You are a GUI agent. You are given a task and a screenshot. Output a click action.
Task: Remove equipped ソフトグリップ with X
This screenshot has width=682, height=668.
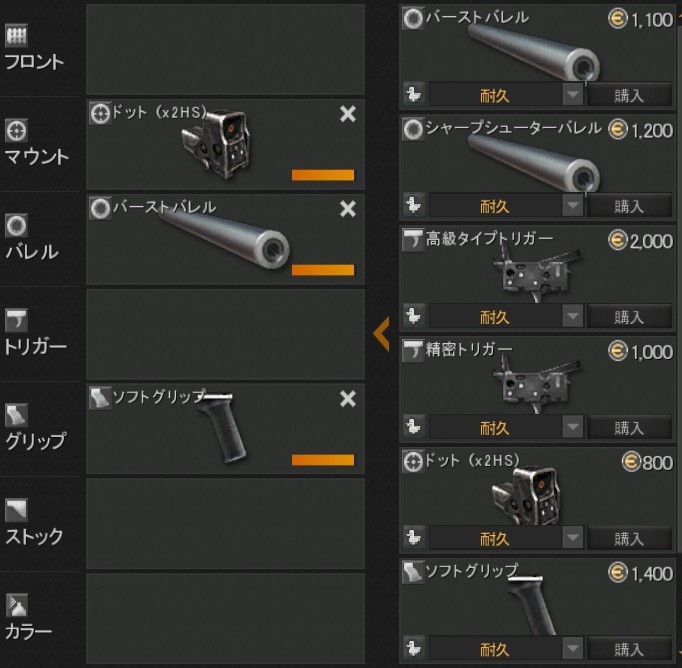tap(348, 398)
